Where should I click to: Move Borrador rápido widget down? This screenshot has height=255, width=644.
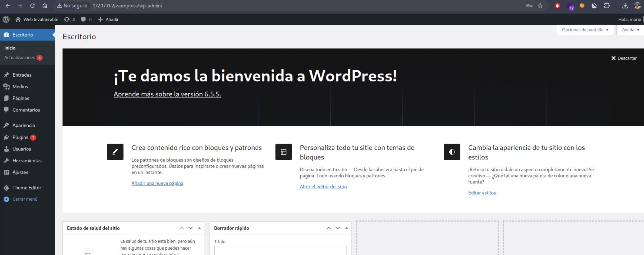(338, 228)
